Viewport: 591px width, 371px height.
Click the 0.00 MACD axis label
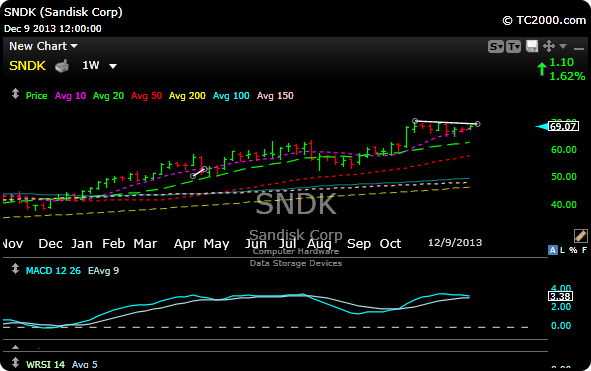[561, 325]
